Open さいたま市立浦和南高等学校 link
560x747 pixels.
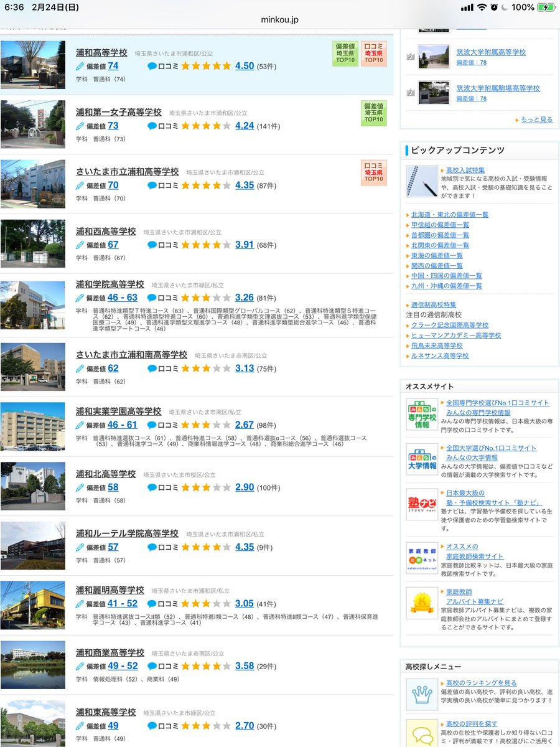pyautogui.click(x=132, y=354)
